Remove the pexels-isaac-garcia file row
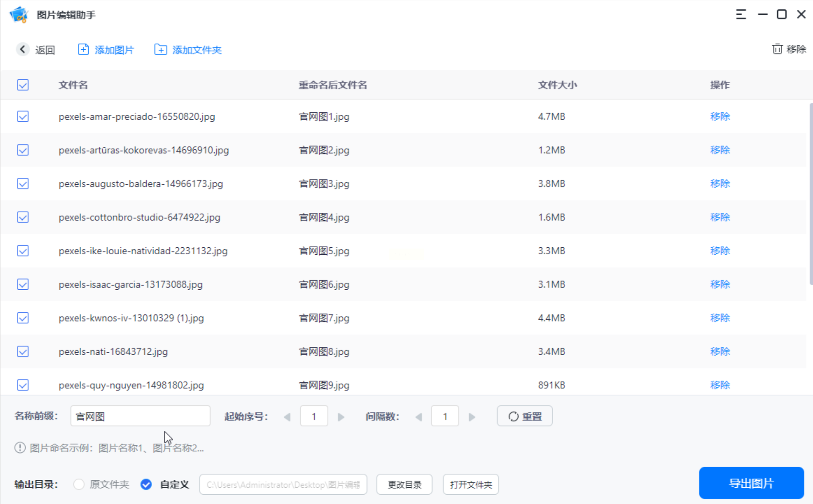Viewport: 813px width, 504px height. (x=720, y=284)
